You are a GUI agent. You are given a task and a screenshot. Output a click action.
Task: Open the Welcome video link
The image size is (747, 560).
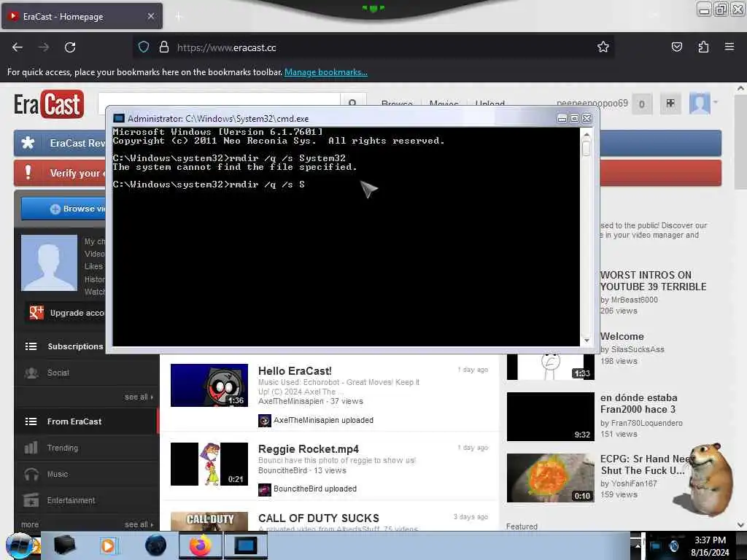pos(622,336)
